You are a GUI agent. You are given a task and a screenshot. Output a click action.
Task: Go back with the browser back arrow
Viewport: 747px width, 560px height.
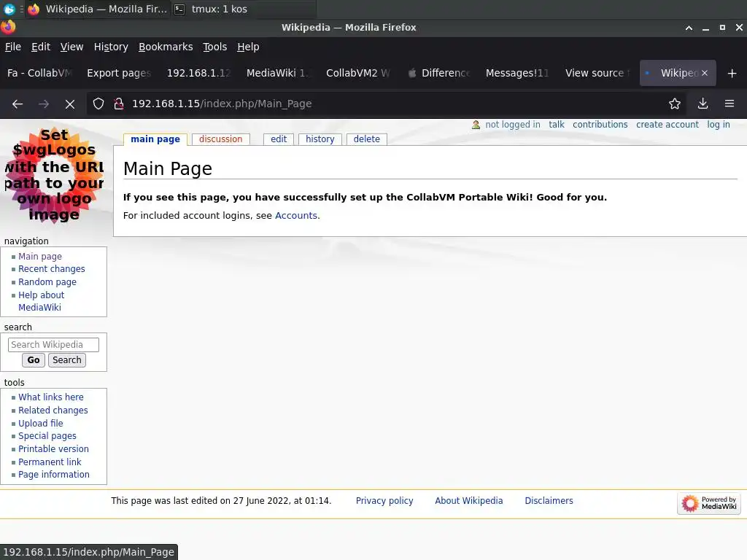tap(18, 104)
